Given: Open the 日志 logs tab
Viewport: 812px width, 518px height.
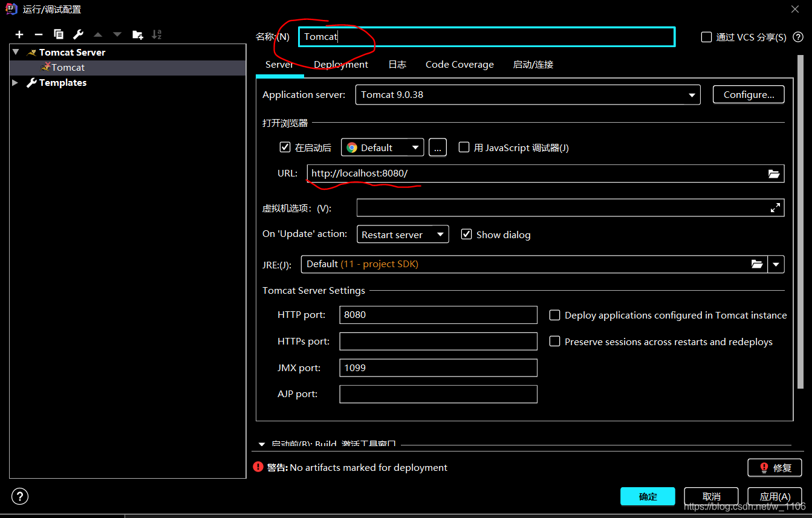Looking at the screenshot, I should coord(397,65).
